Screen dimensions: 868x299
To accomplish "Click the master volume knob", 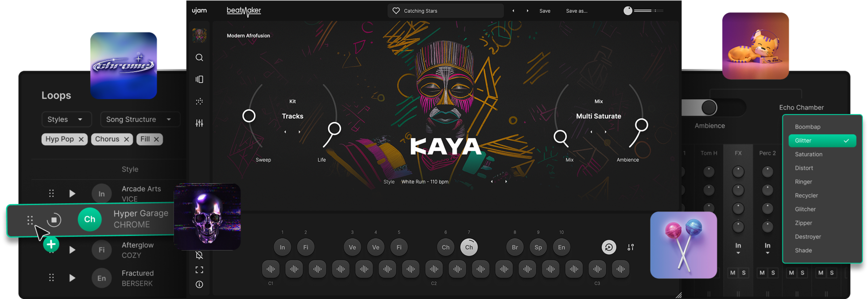I will (x=628, y=11).
